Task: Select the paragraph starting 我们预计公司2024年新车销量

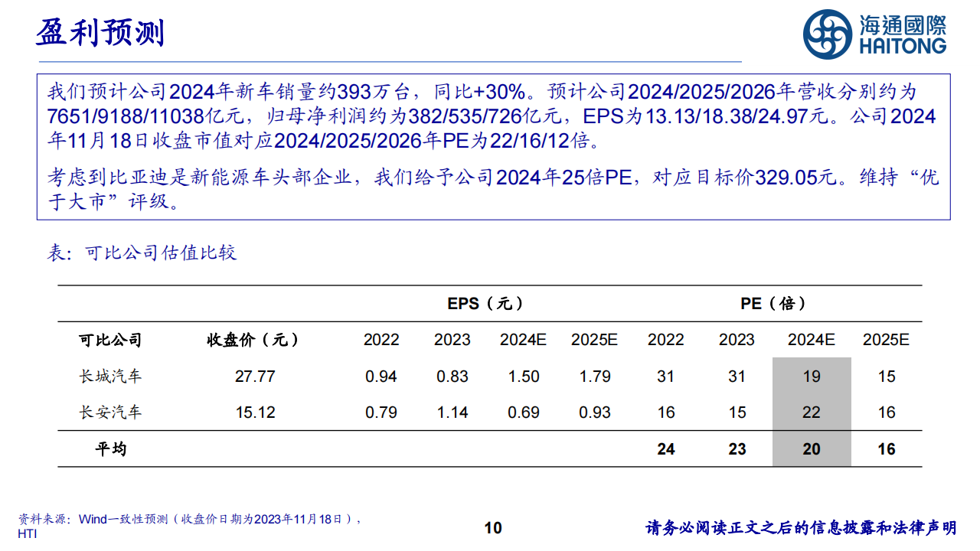Action: (492, 116)
